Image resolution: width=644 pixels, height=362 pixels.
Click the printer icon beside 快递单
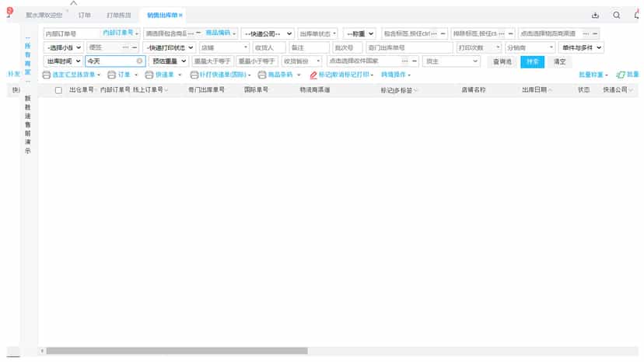pos(149,75)
